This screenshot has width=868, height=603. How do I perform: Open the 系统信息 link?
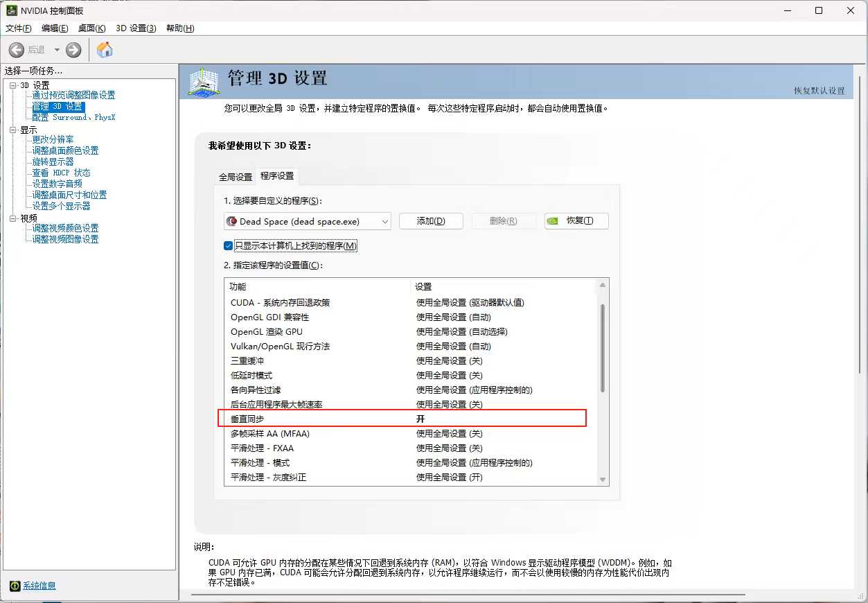(39, 586)
